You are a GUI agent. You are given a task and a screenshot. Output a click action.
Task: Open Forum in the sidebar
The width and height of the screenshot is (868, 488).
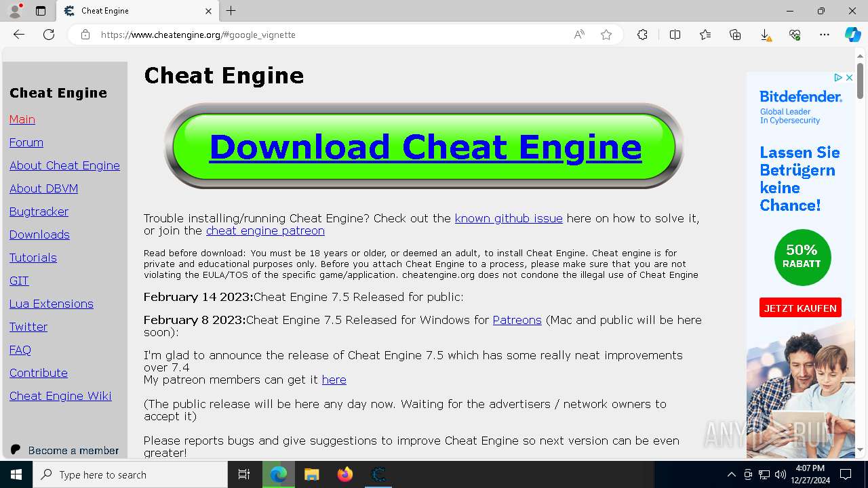pyautogui.click(x=26, y=142)
